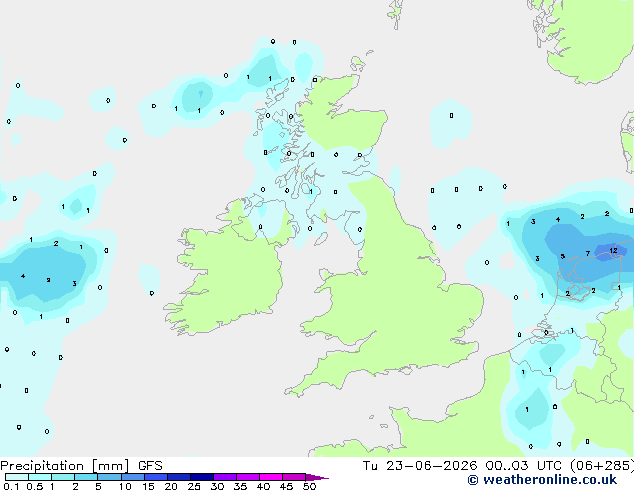Pick the 45 mm legend color swatch
This screenshot has height=490, width=634.
[x=294, y=477]
